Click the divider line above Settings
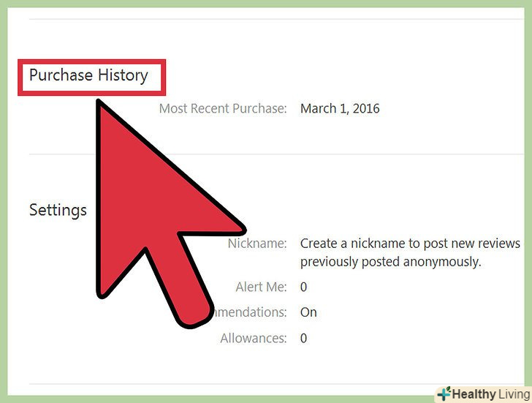The width and height of the screenshot is (532, 403). pos(276,154)
